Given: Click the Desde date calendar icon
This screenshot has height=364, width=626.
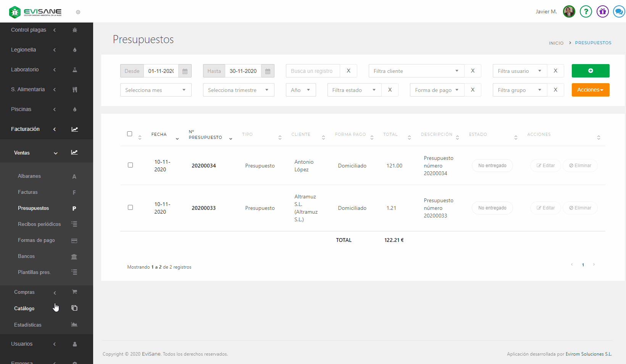Looking at the screenshot, I should click(x=185, y=71).
